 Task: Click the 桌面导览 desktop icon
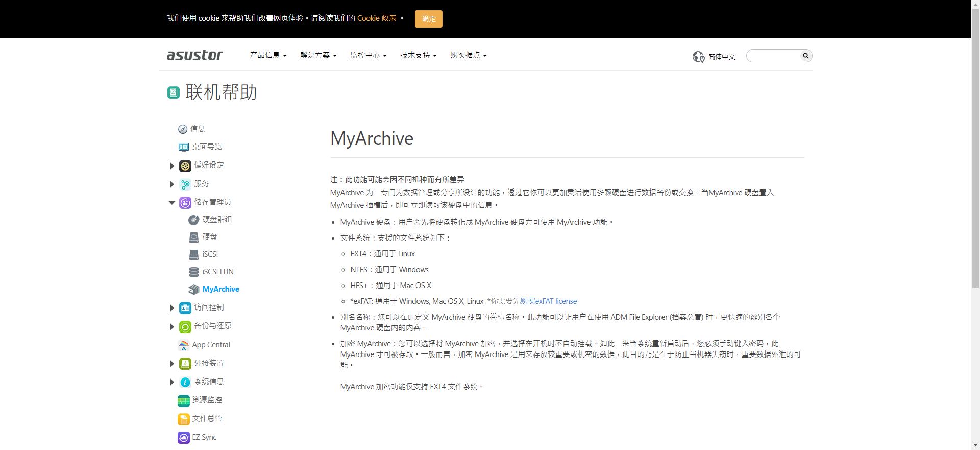(184, 147)
